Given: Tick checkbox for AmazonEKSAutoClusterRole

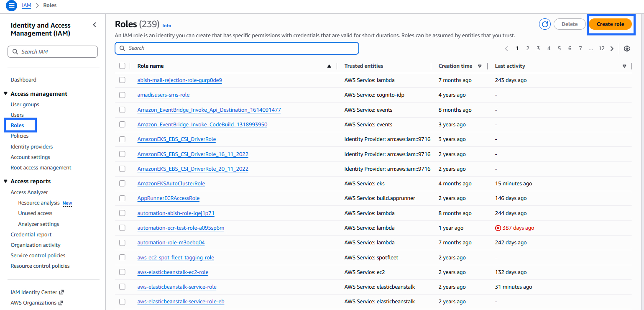Looking at the screenshot, I should pos(122,183).
